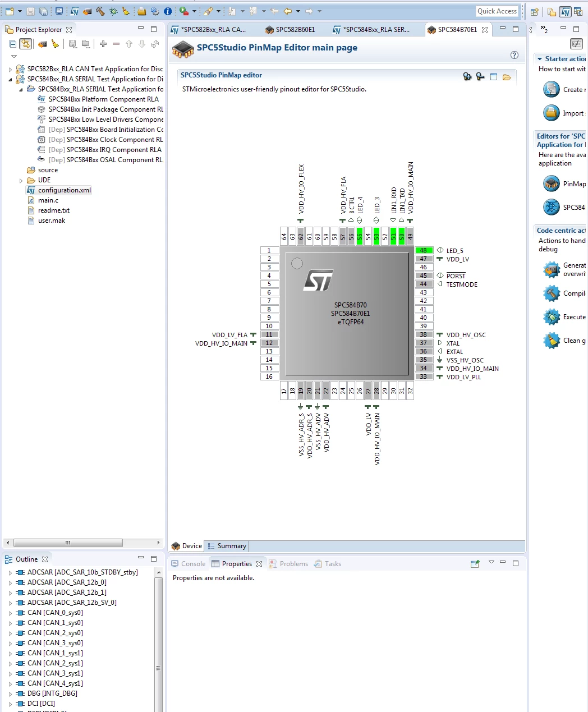Image resolution: width=588 pixels, height=712 pixels.
Task: Click the External Tools run icon
Action: 184,11
